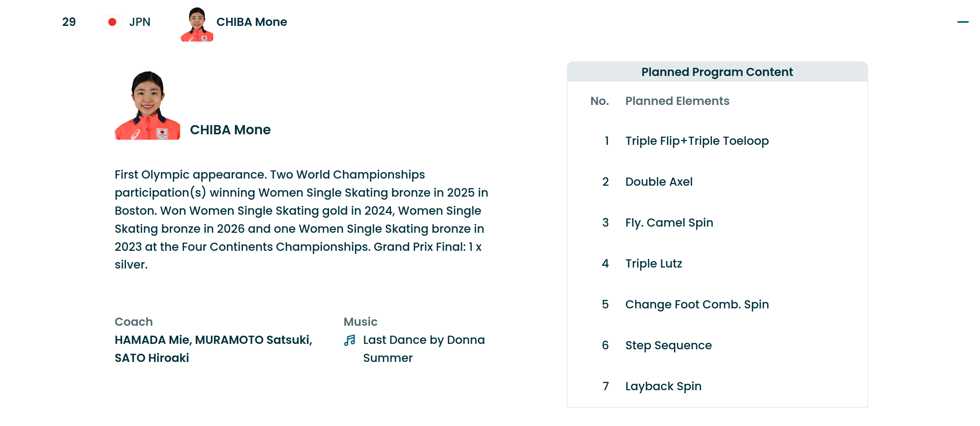Collapse the CHIBA Mone row with minus icon
Screen dimensions: 980x426
click(x=963, y=22)
